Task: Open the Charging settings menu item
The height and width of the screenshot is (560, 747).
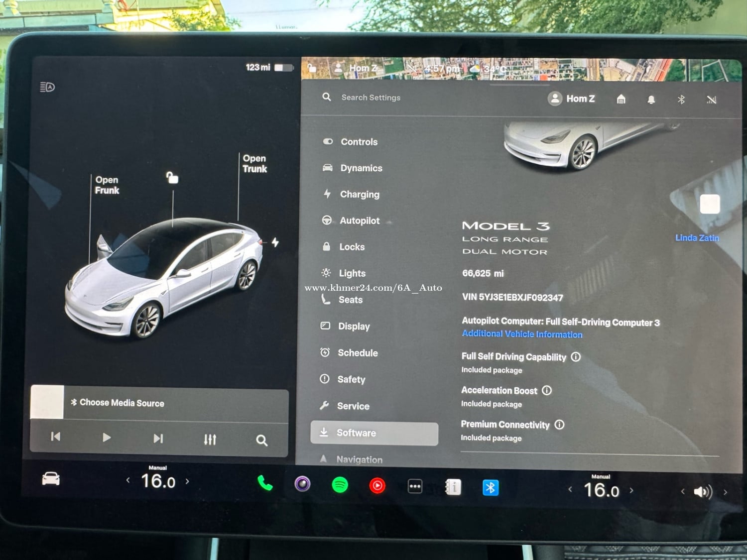Action: [359, 194]
